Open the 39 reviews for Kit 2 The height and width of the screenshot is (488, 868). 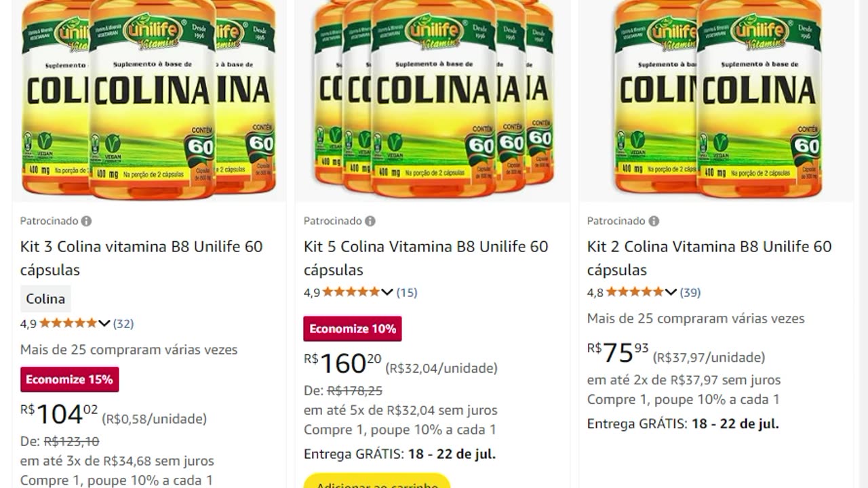click(690, 292)
